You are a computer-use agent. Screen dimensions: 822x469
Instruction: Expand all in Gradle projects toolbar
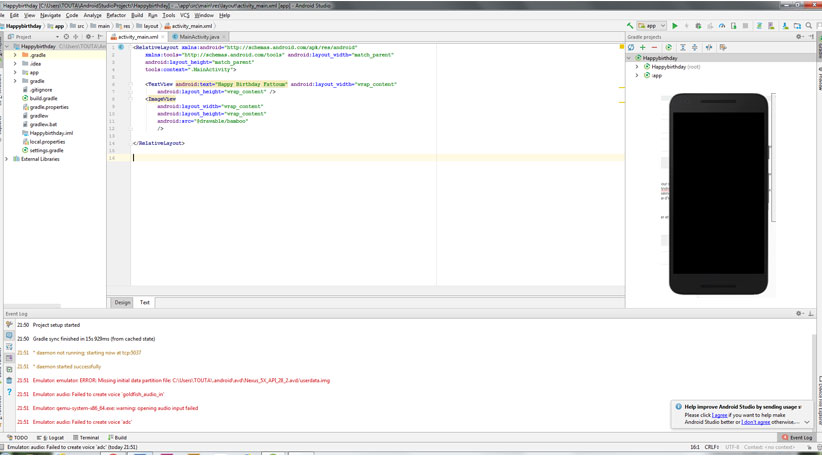[683, 48]
